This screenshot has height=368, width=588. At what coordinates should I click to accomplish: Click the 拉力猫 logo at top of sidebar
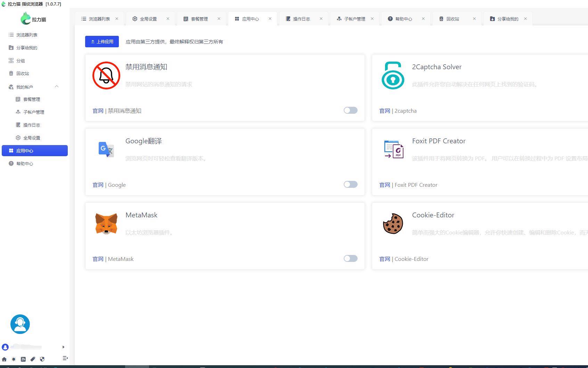[33, 18]
